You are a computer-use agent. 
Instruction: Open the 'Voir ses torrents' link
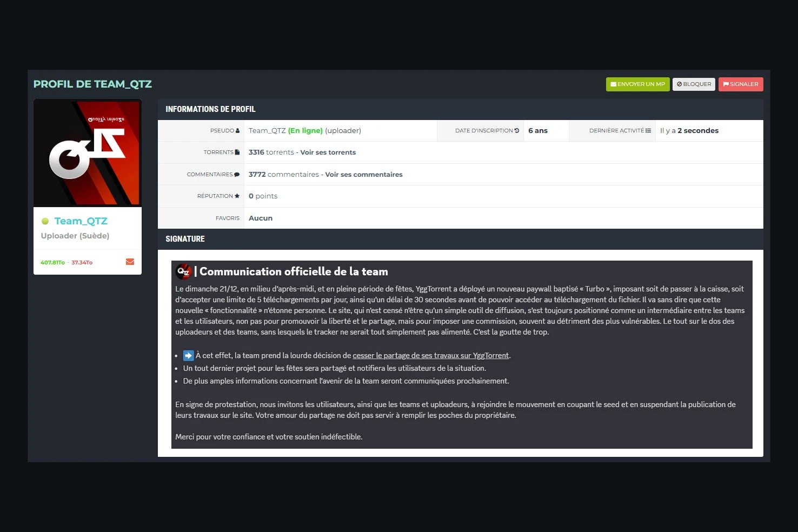tap(328, 152)
